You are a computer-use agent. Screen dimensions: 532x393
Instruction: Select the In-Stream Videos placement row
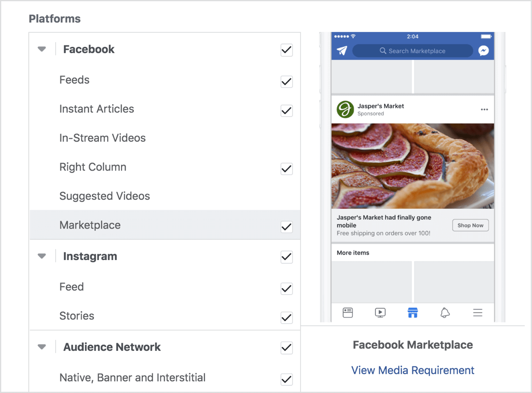165,138
